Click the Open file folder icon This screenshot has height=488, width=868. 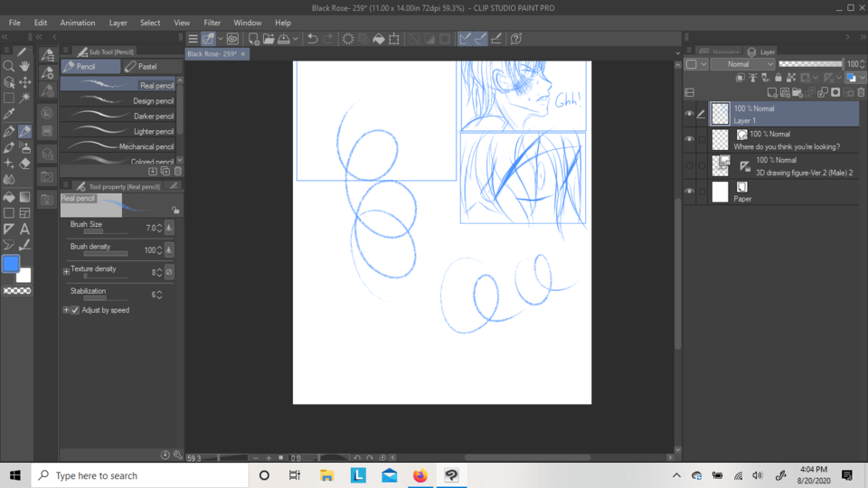(x=269, y=39)
